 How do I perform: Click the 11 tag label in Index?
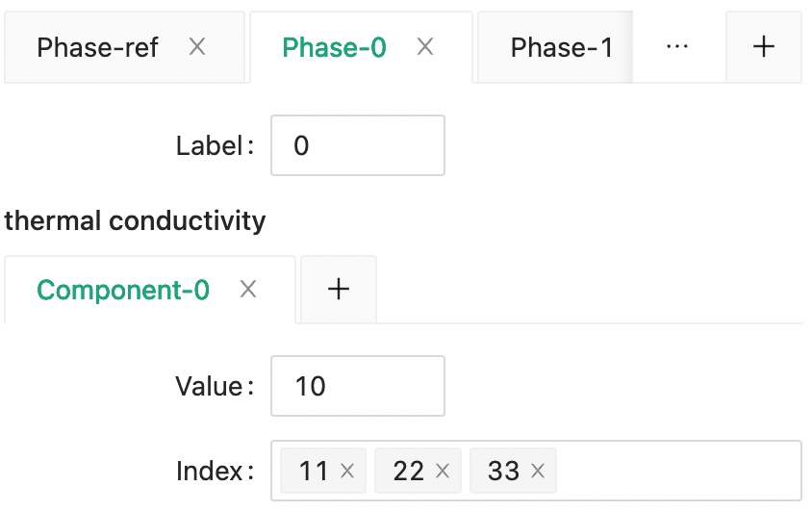(x=314, y=472)
